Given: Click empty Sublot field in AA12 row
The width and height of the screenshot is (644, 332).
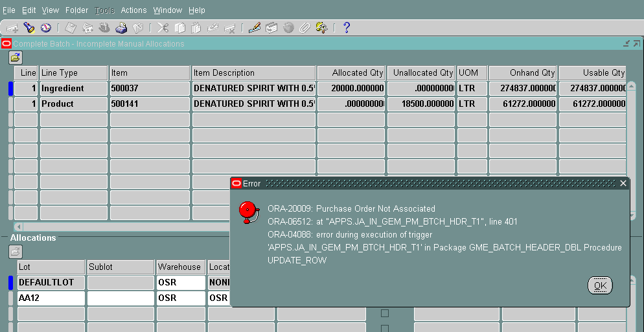Looking at the screenshot, I should click(x=121, y=298).
